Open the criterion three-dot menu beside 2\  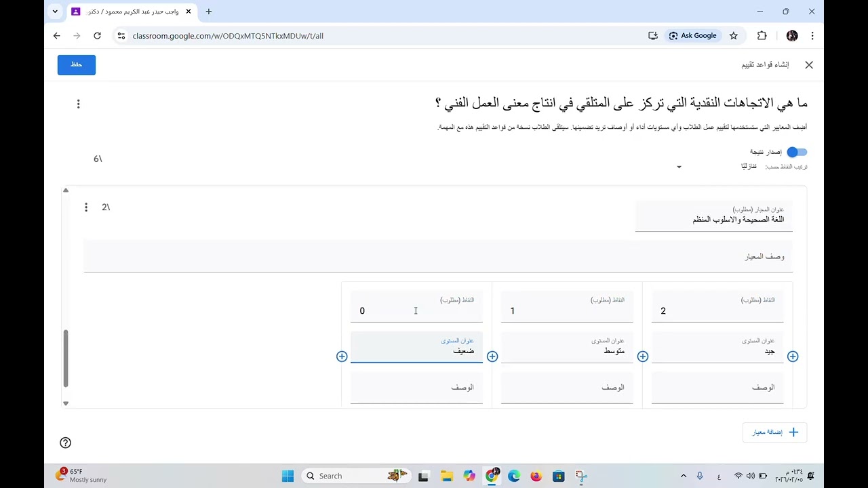[86, 207]
